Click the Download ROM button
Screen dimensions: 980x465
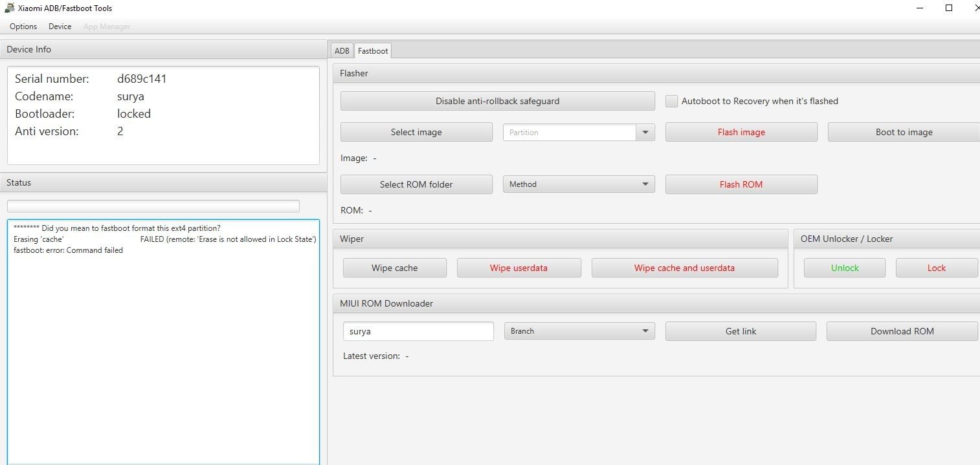pyautogui.click(x=902, y=331)
